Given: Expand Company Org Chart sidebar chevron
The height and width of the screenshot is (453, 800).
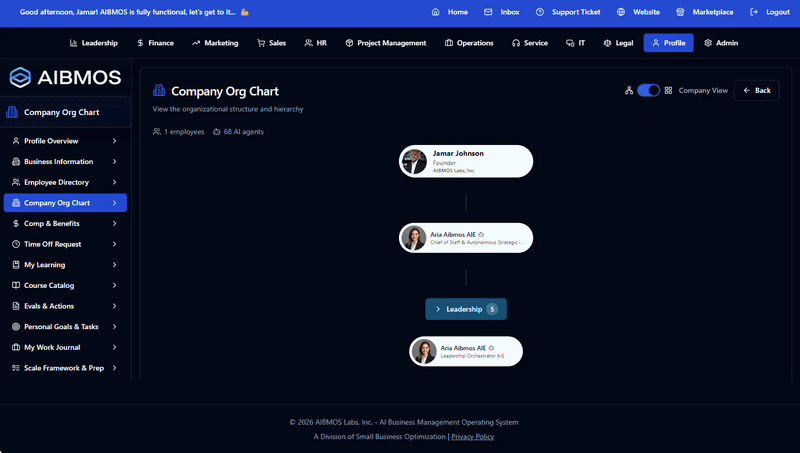Looking at the screenshot, I should tap(114, 203).
